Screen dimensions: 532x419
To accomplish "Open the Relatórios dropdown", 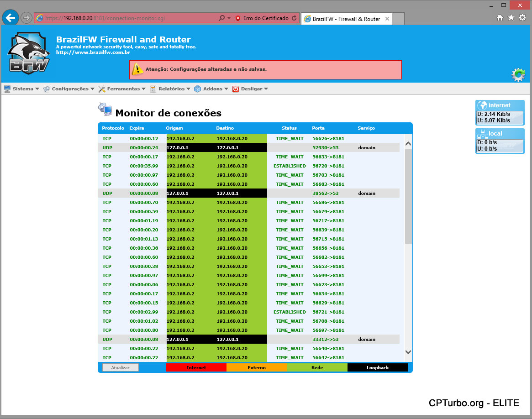I will click(x=172, y=89).
